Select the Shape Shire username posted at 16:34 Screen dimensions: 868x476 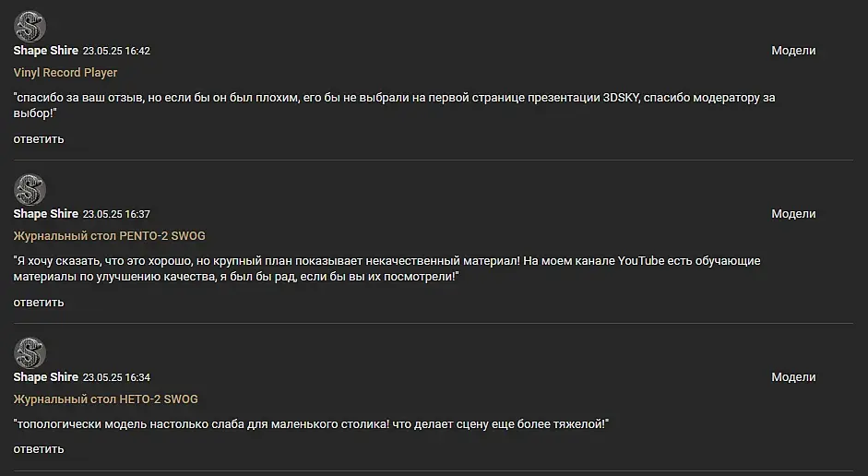point(45,377)
